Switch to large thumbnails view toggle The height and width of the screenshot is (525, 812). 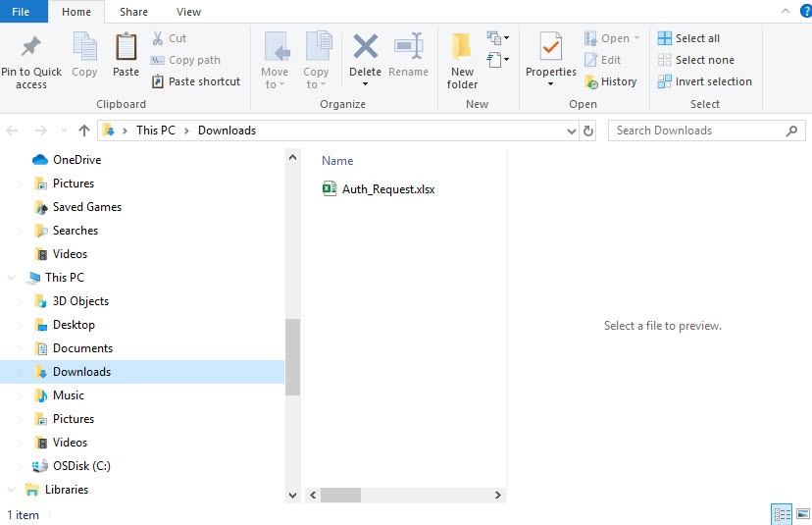click(x=803, y=514)
